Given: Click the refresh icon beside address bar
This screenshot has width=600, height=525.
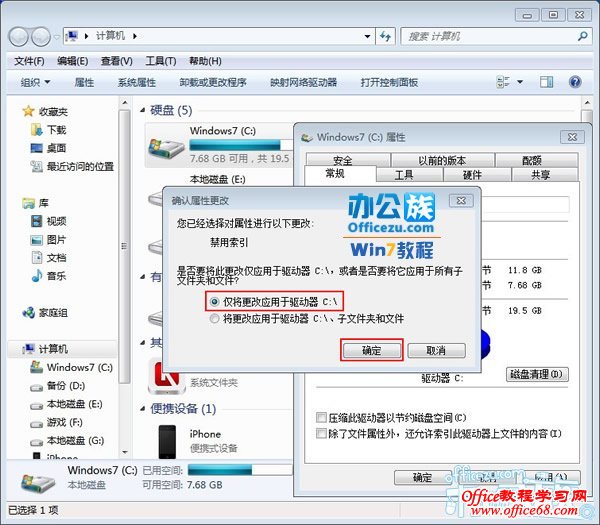Looking at the screenshot, I should [x=385, y=36].
